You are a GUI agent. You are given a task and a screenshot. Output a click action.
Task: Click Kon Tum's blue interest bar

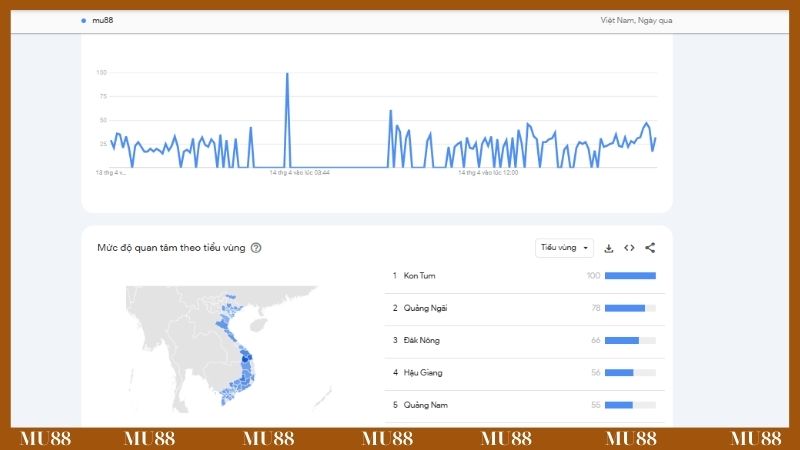(x=630, y=276)
